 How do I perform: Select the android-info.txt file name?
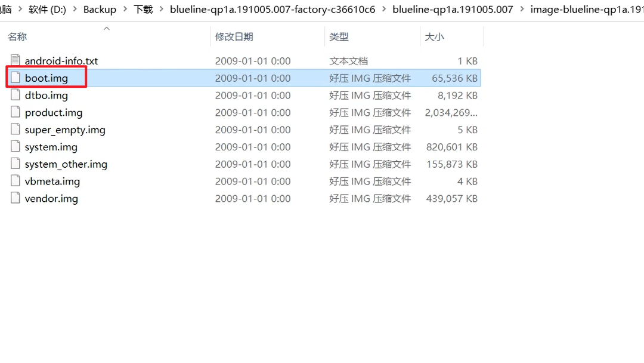[x=61, y=61]
